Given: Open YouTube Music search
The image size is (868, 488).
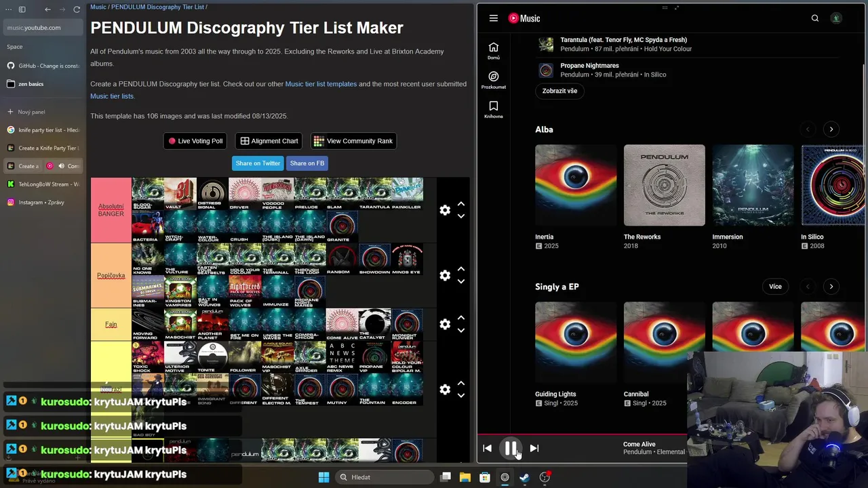Looking at the screenshot, I should (x=815, y=18).
